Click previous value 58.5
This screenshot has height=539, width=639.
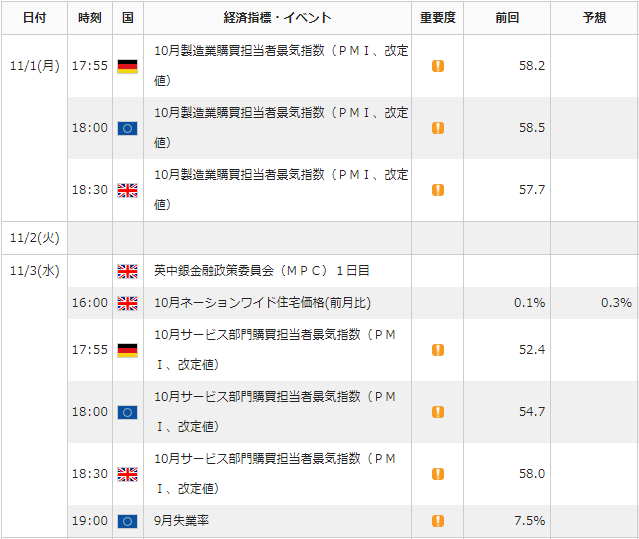532,128
